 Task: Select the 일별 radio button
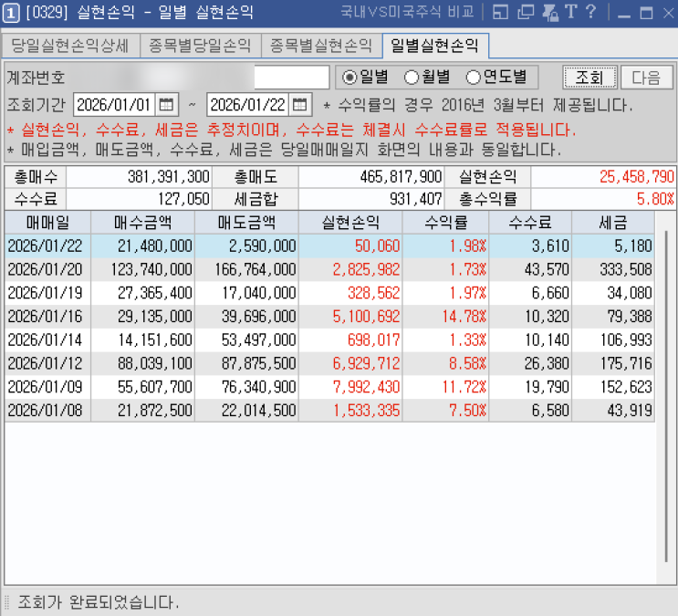[349, 78]
